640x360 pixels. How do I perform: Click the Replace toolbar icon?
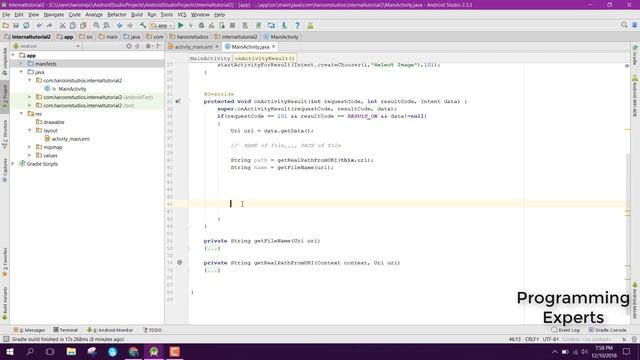pos(107,25)
